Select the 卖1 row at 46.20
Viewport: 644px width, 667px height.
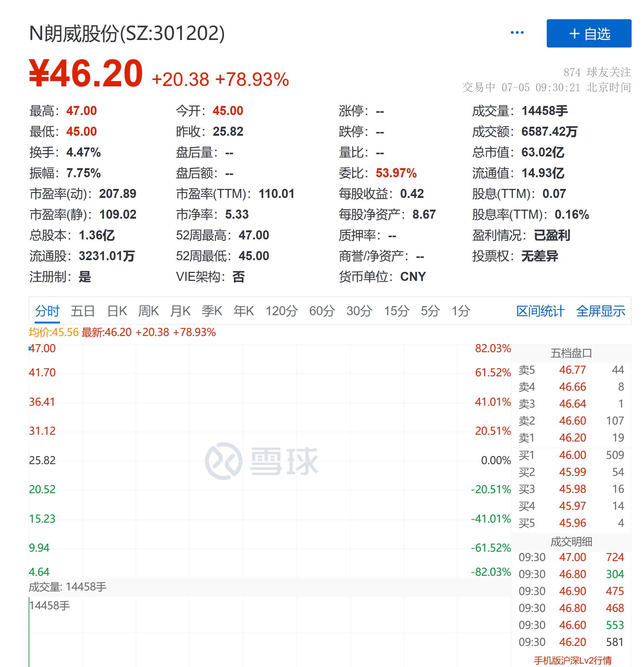571,438
